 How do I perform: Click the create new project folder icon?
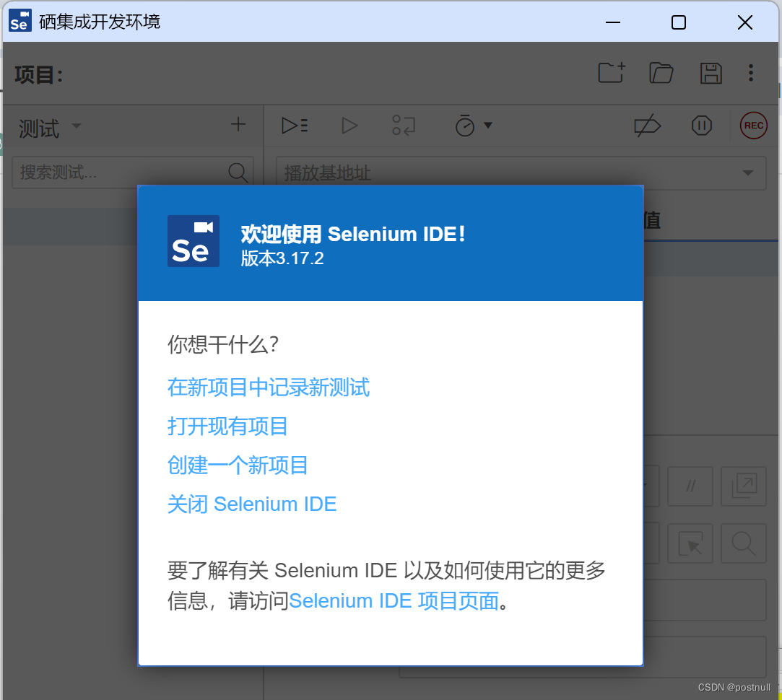[612, 73]
